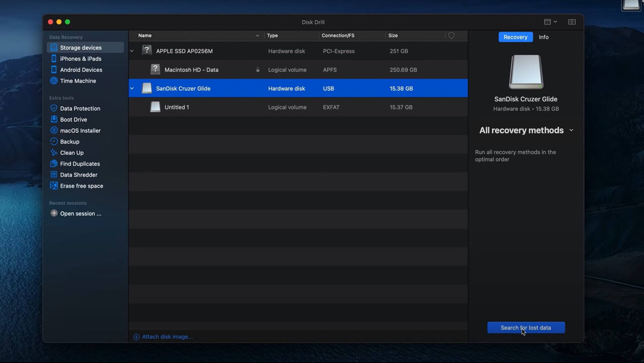Toggle the lock icon on Macintosh HD

257,69
